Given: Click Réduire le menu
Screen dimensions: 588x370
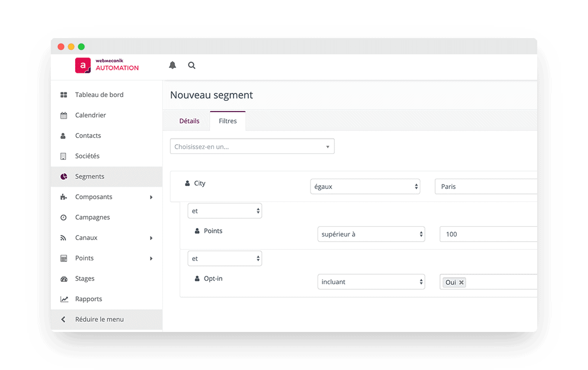Looking at the screenshot, I should pyautogui.click(x=107, y=319).
